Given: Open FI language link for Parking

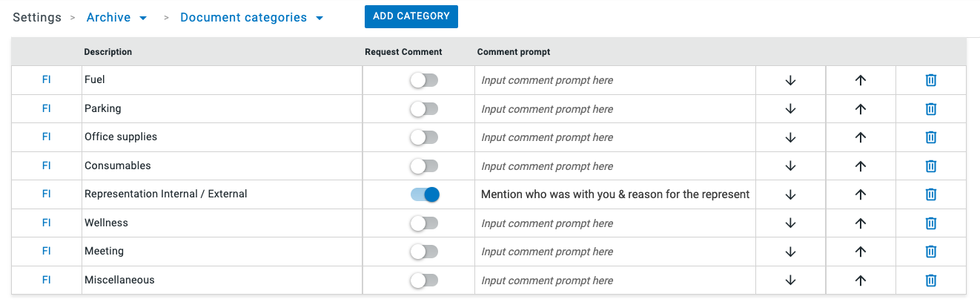Looking at the screenshot, I should click(x=47, y=108).
